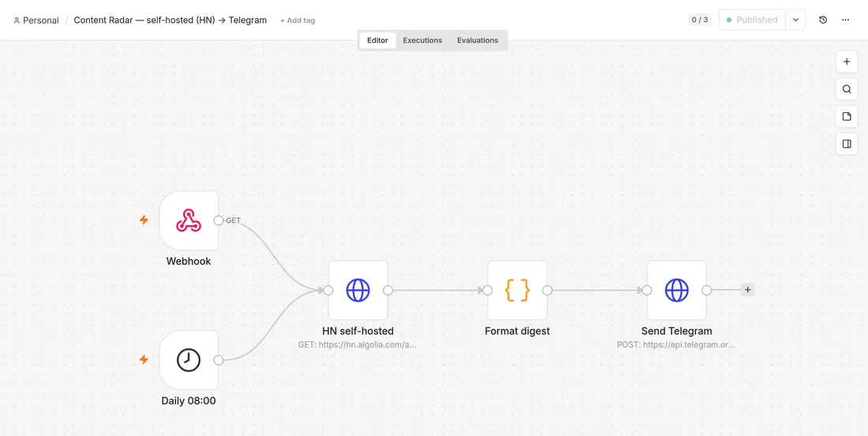Go to the Personal project breadcrumb
Screen dimensions: 868x436
click(x=36, y=21)
